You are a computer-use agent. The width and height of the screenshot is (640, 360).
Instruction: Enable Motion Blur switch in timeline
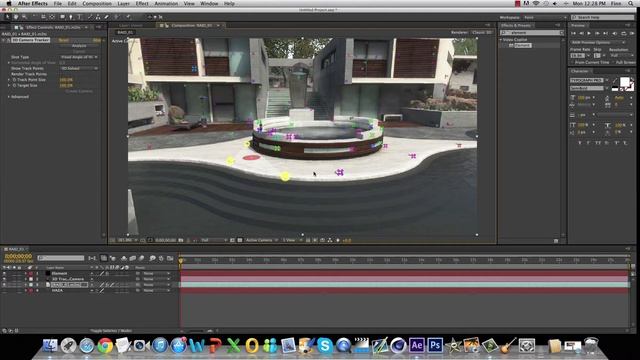pos(141,258)
